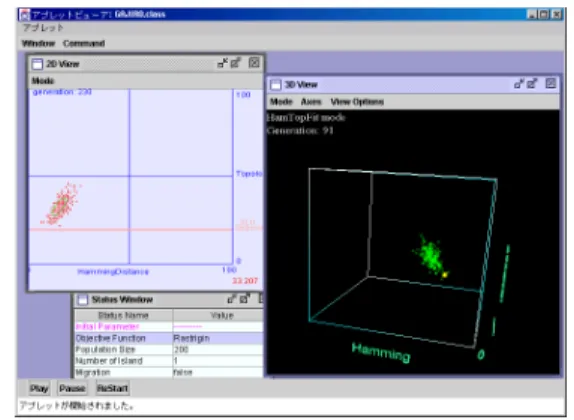574x420 pixels.
Task: Open the Mode menu in 2D View
Action: (x=43, y=81)
